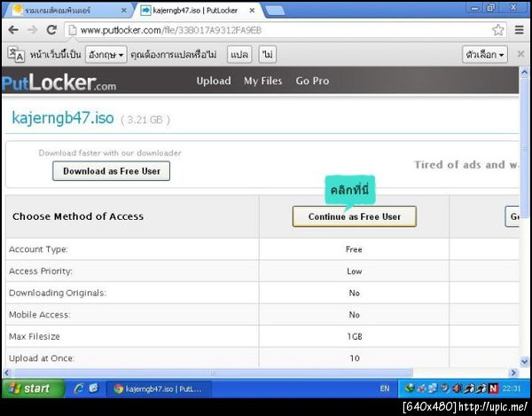532x416 pixels.
Task: Click the Low priority value
Action: point(354,271)
